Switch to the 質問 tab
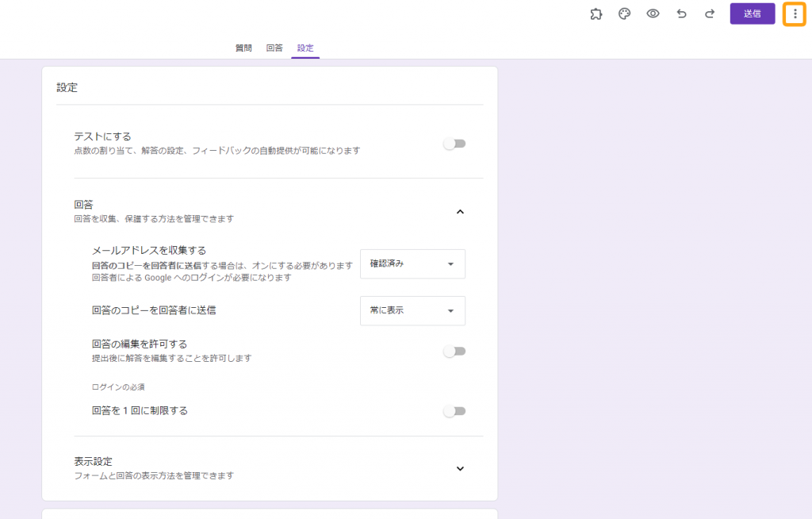812x519 pixels. click(243, 48)
